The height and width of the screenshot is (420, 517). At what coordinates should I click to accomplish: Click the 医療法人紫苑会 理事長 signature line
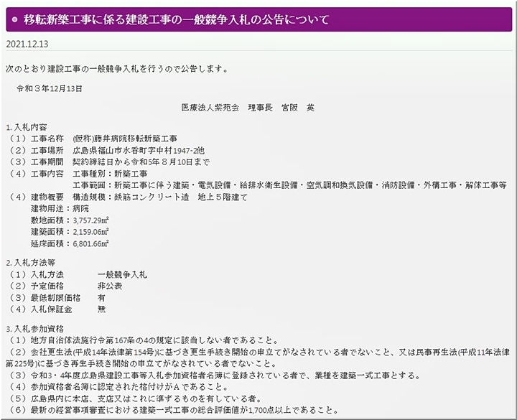248,107
